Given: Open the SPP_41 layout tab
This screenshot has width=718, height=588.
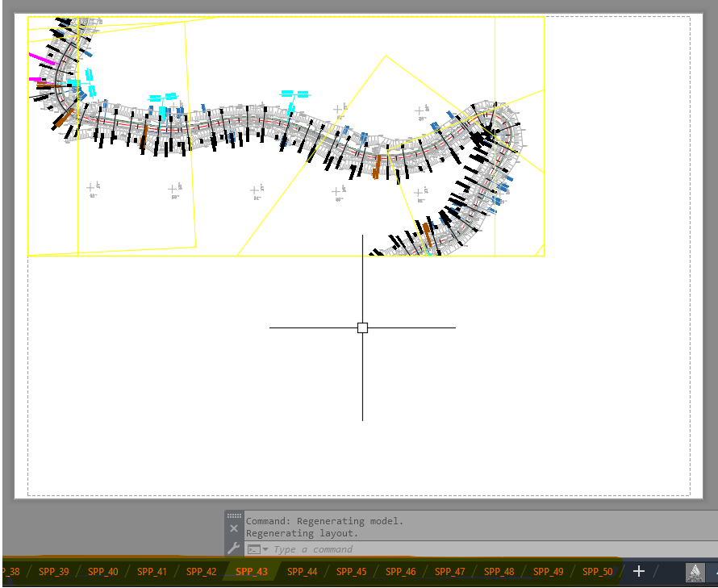Looking at the screenshot, I should pos(152,572).
